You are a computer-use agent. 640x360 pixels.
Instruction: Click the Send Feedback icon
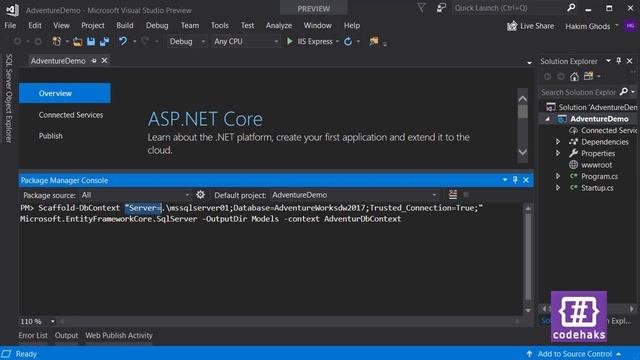tap(441, 8)
